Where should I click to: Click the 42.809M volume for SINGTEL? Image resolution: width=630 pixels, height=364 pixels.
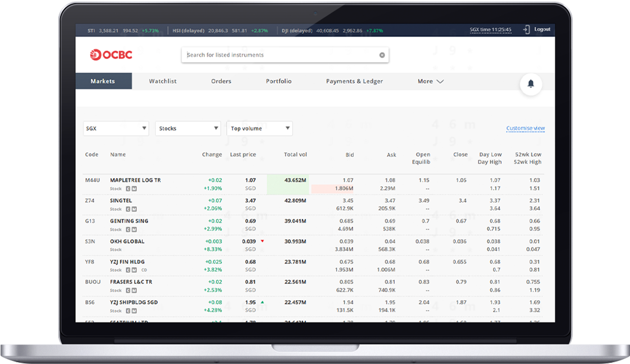295,201
